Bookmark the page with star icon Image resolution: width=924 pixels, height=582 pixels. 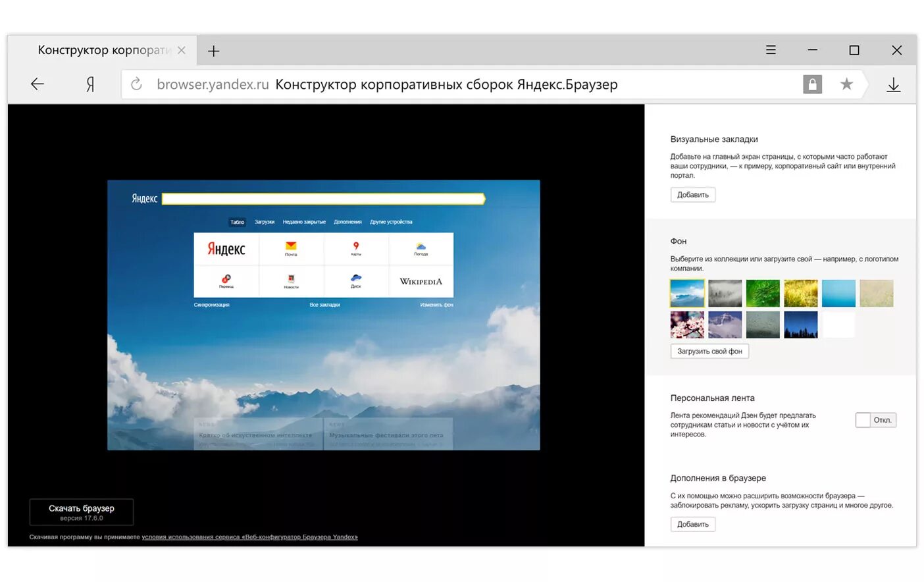coord(846,84)
